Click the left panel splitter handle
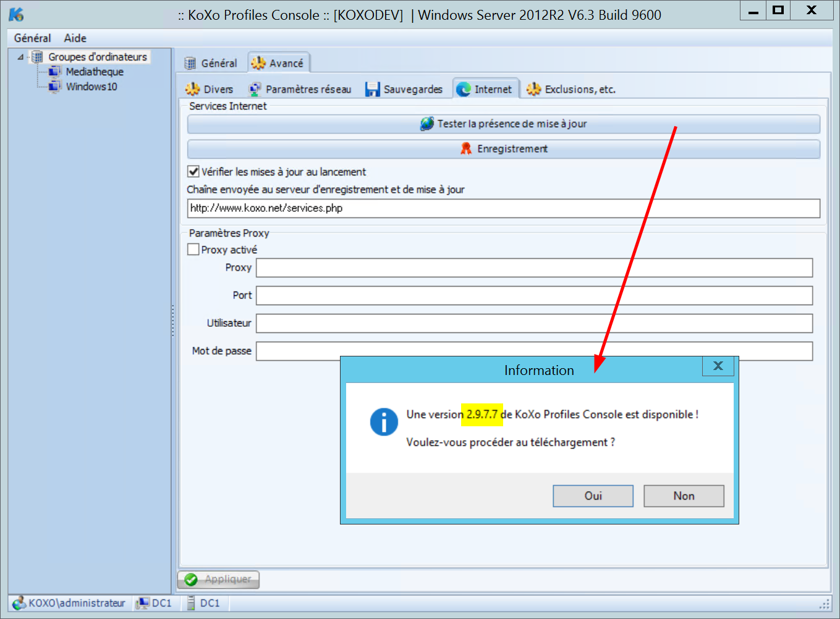This screenshot has height=619, width=840. point(173,321)
